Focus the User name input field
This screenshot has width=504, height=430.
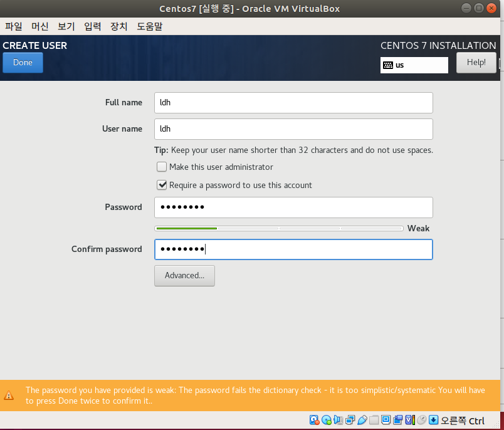(293, 129)
